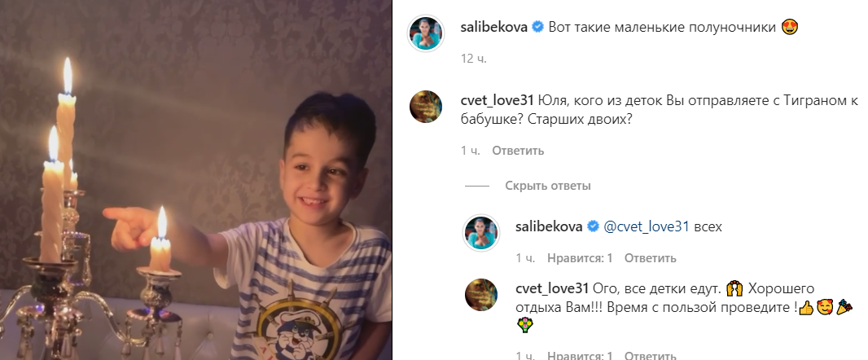Click the heart-eyes emoji in the caption
868x360 pixels.
point(790,27)
